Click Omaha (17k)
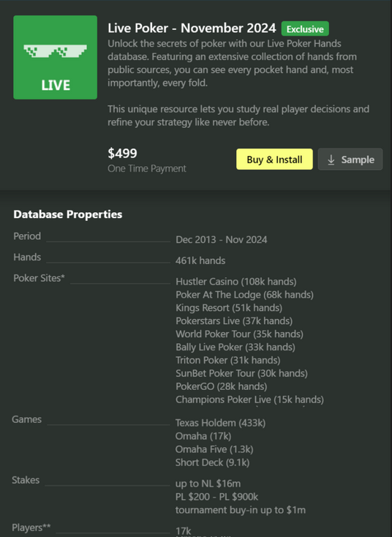This screenshot has width=392, height=537. click(203, 436)
